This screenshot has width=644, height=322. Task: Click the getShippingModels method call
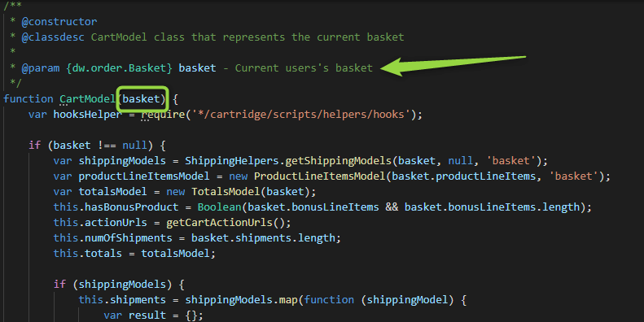(338, 161)
